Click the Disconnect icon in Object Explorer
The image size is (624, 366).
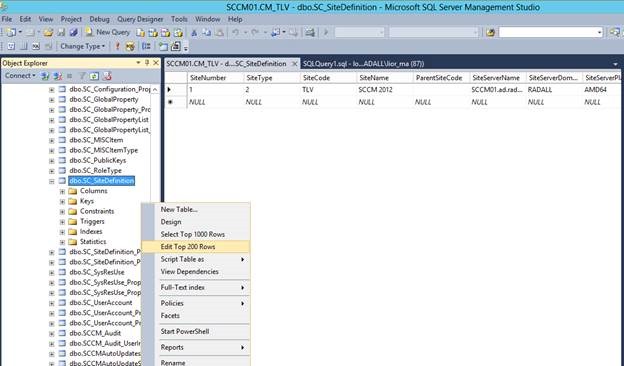57,76
